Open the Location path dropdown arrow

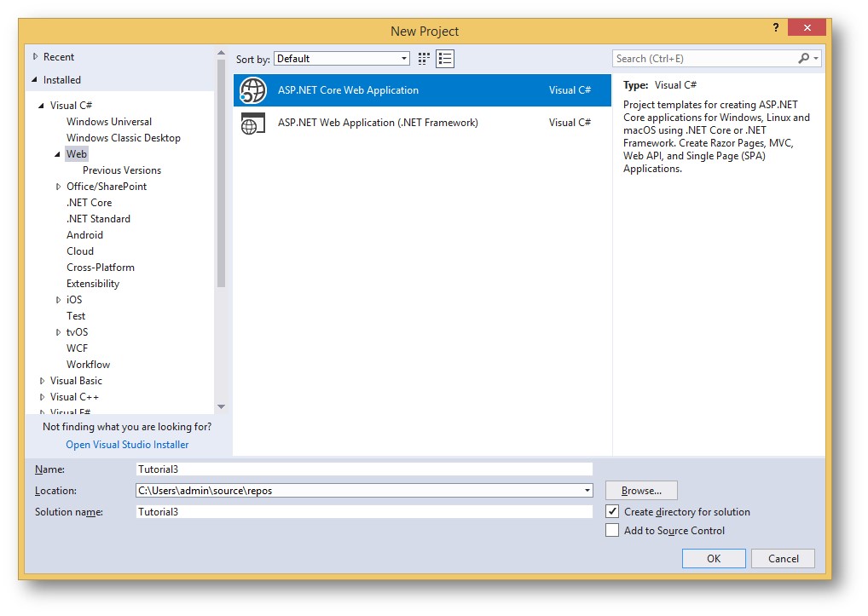587,491
